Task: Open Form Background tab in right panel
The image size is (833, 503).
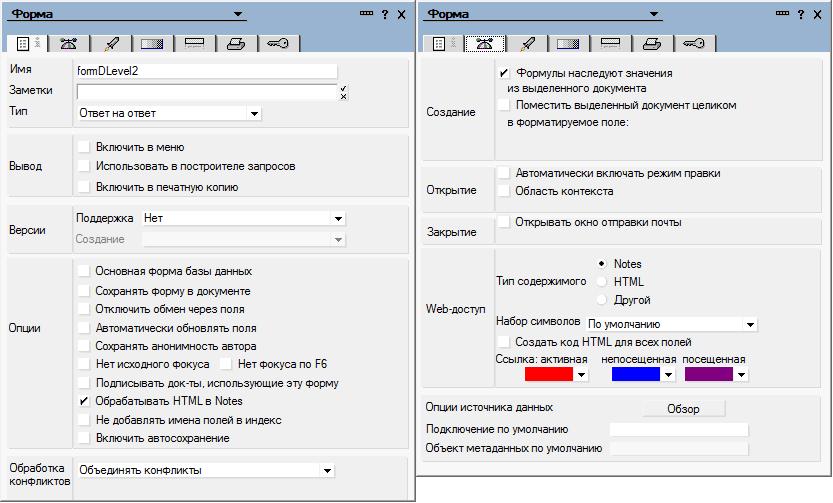Action: point(567,43)
